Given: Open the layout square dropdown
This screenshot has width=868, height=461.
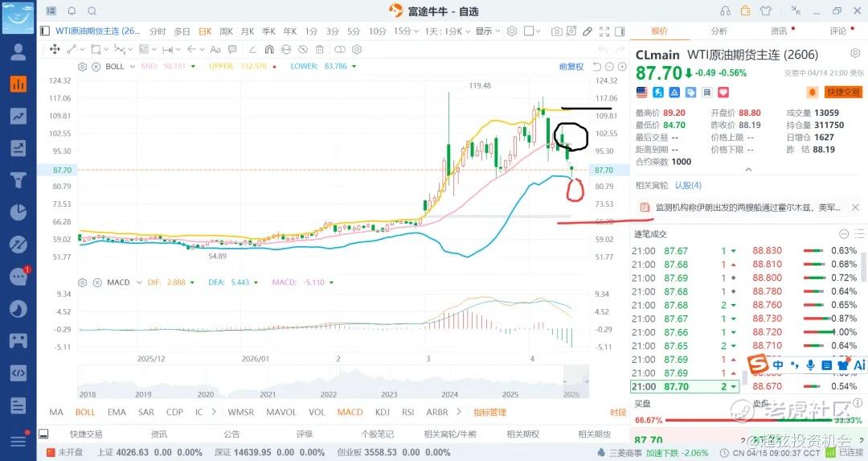Looking at the screenshot, I should pyautogui.click(x=532, y=31).
